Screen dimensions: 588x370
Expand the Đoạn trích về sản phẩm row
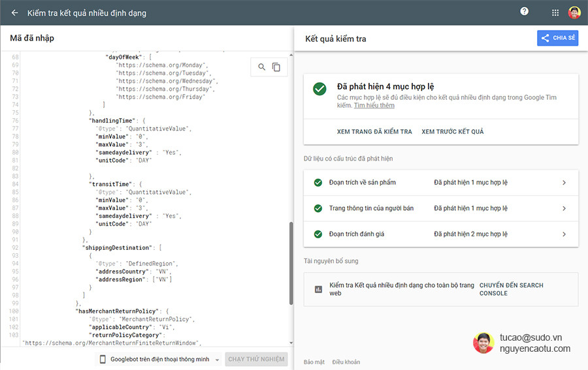pos(564,183)
